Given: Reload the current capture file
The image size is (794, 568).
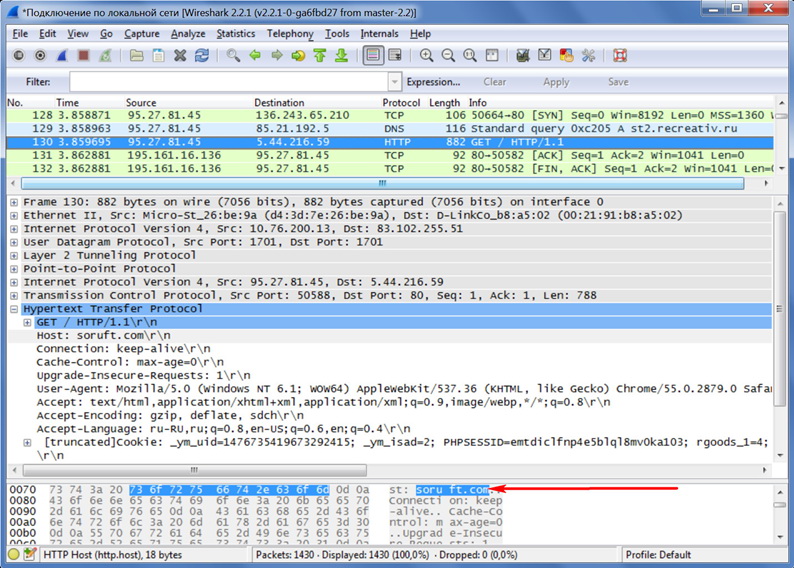Looking at the screenshot, I should pyautogui.click(x=202, y=56).
